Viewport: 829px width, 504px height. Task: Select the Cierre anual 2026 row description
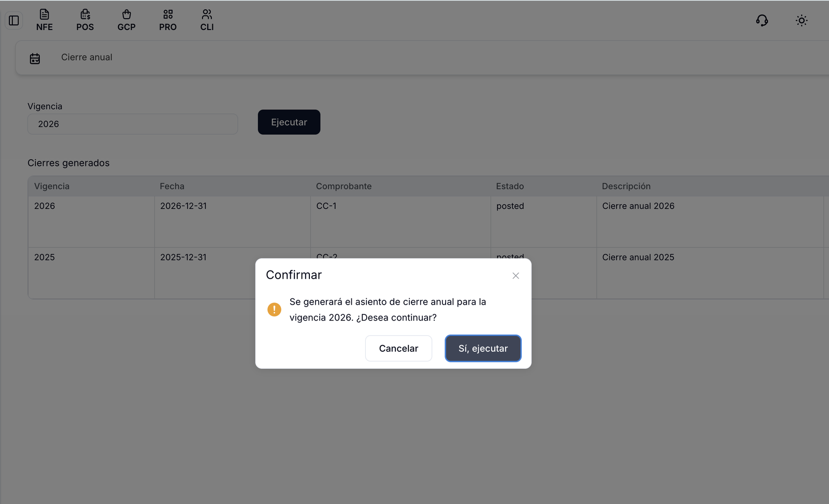(638, 206)
